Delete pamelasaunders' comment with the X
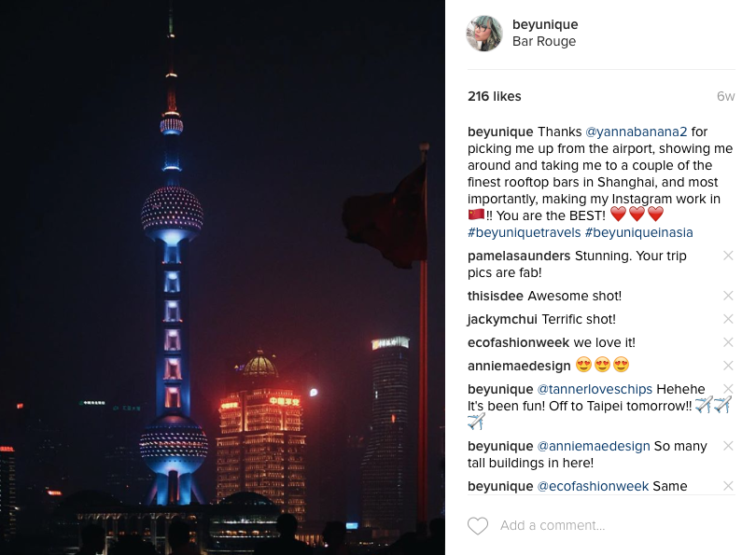Image resolution: width=756 pixels, height=555 pixels. click(x=728, y=256)
